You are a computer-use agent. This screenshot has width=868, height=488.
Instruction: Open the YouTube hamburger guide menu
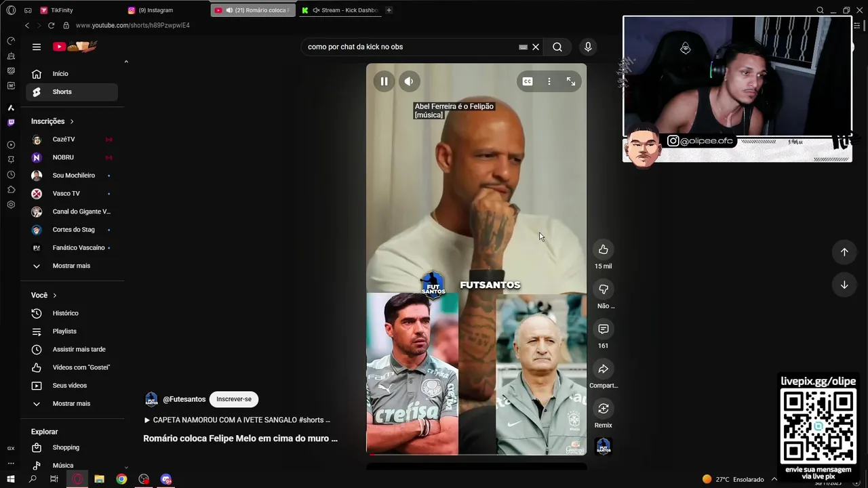pyautogui.click(x=37, y=47)
